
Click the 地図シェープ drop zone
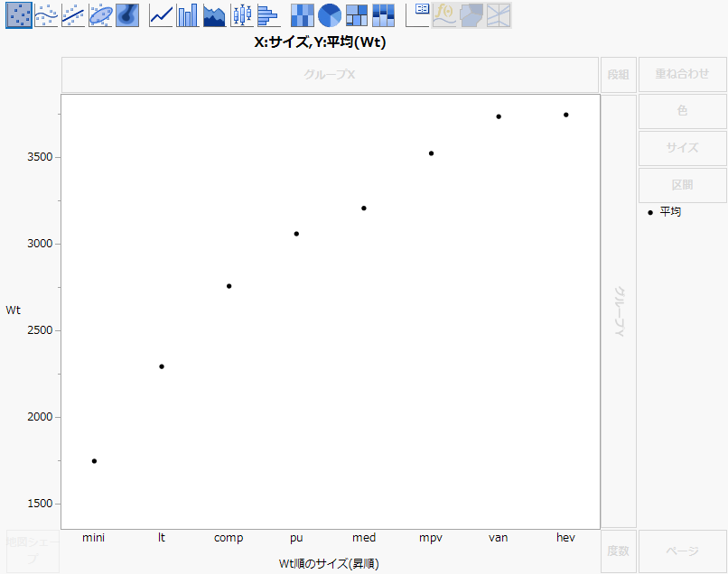pos(33,551)
